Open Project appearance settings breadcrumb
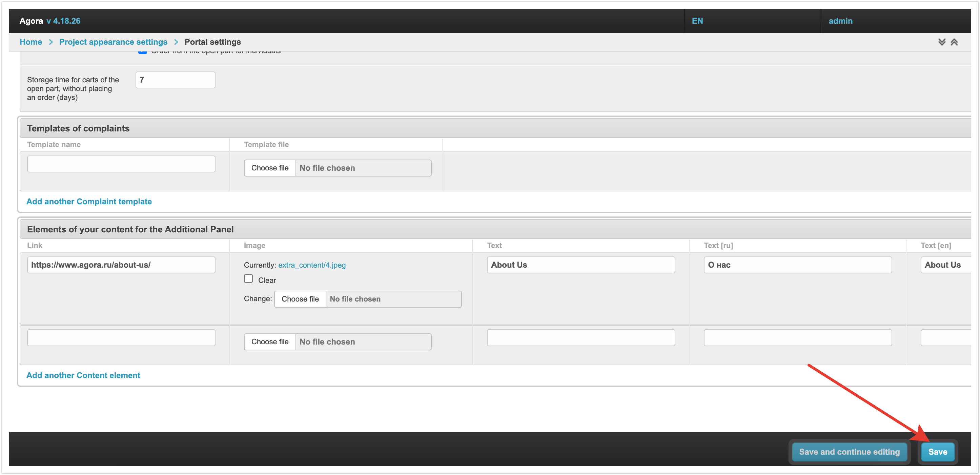Image resolution: width=980 pixels, height=475 pixels. [x=113, y=42]
